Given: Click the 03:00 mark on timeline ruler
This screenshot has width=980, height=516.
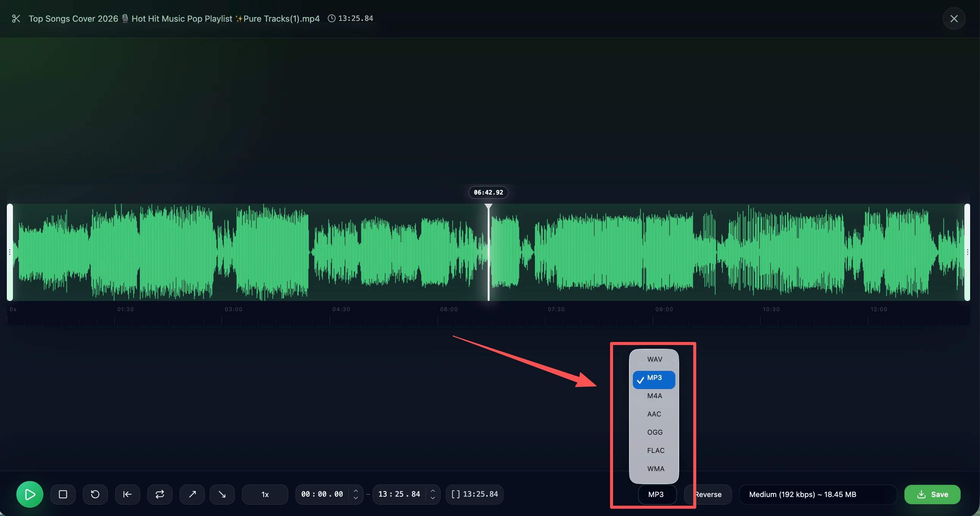Looking at the screenshot, I should pos(233,309).
